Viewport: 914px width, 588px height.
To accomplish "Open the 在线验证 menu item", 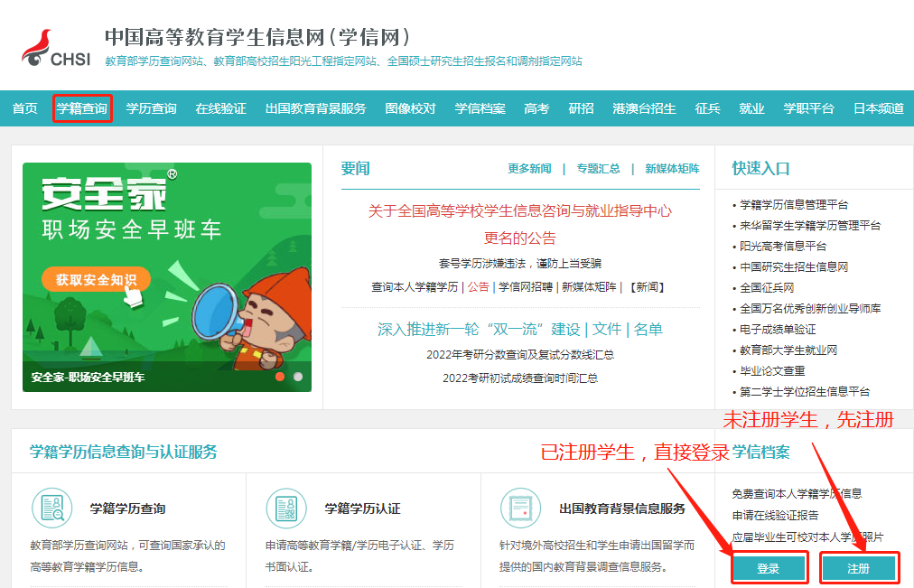I will click(x=221, y=108).
